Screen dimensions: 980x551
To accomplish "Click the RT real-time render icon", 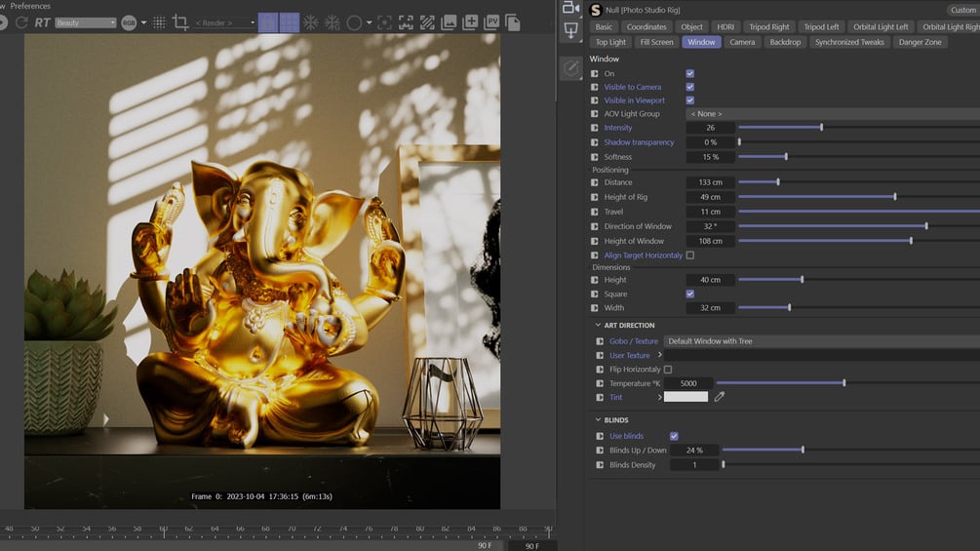I will point(42,22).
